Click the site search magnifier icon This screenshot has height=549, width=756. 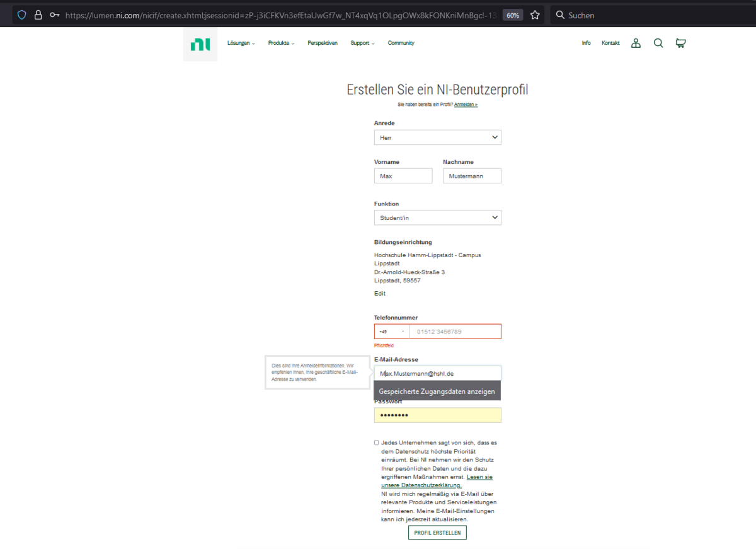click(658, 43)
